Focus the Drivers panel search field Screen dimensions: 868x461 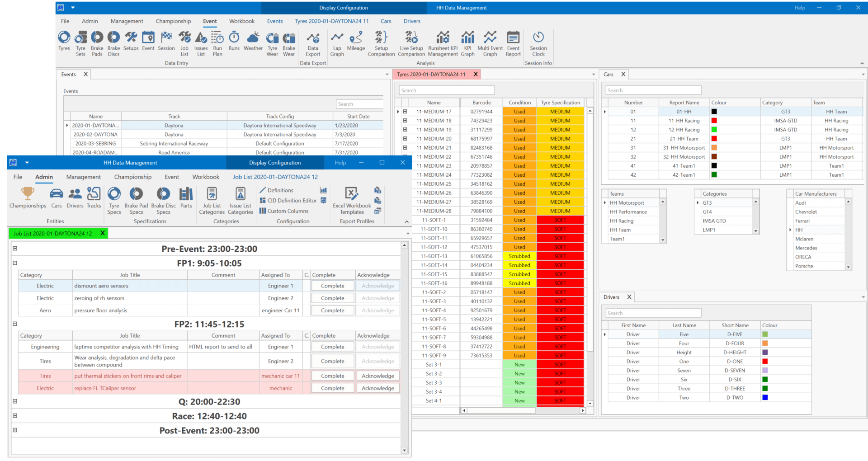point(653,313)
